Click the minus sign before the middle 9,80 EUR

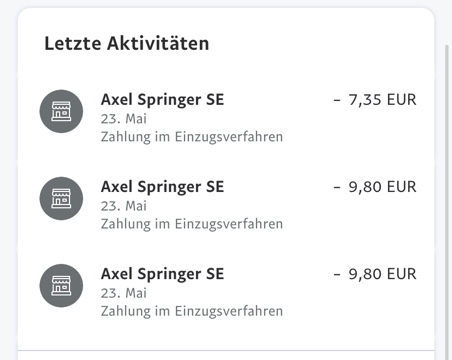tap(337, 187)
